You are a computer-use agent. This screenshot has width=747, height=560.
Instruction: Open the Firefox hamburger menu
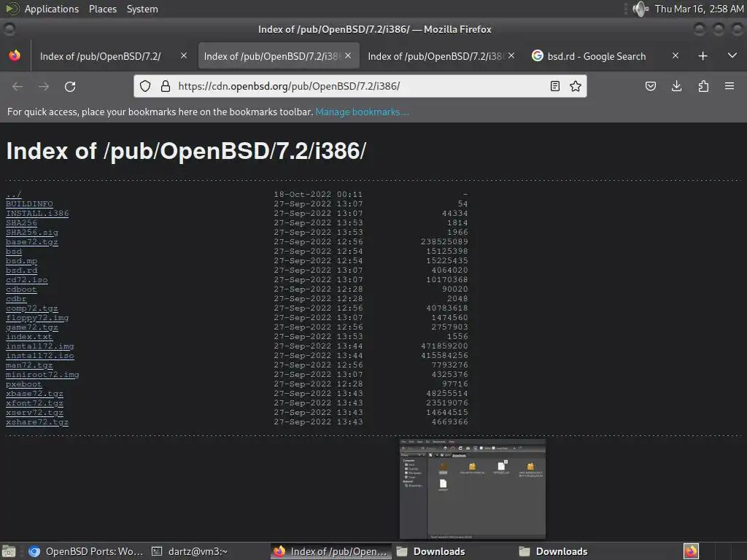pyautogui.click(x=729, y=86)
